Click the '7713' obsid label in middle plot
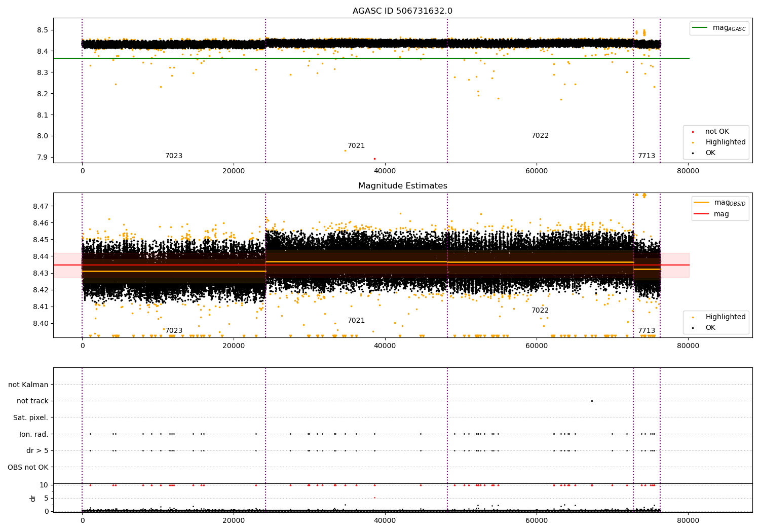The height and width of the screenshot is (532, 760). pyautogui.click(x=647, y=331)
